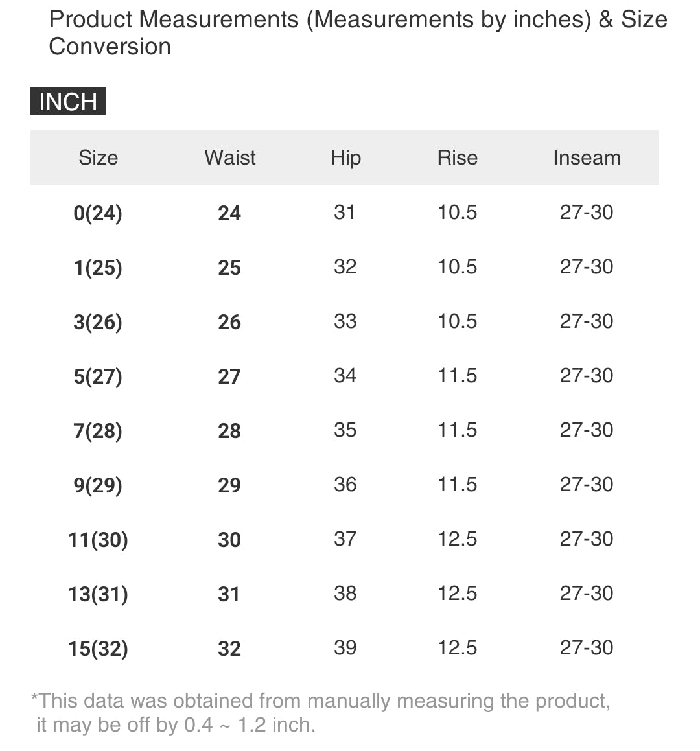This screenshot has height=751, width=700.
Task: Select the 1(25) size entry
Action: tap(98, 268)
